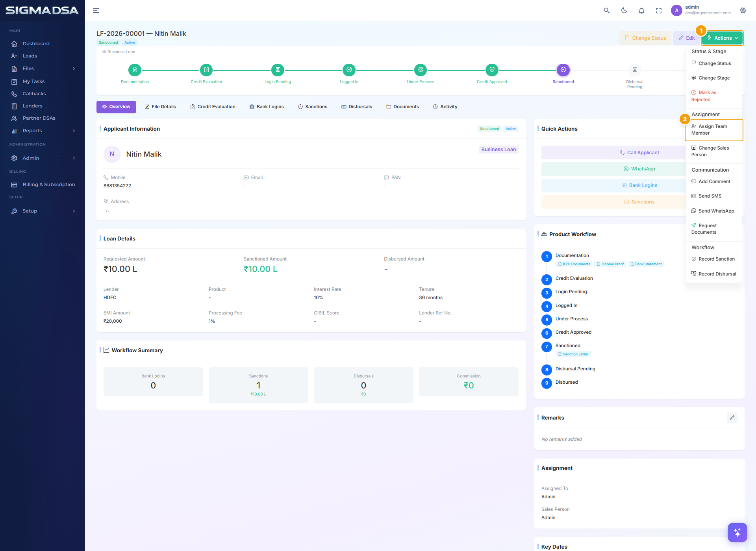
Task: Open the notifications bell
Action: tap(641, 11)
